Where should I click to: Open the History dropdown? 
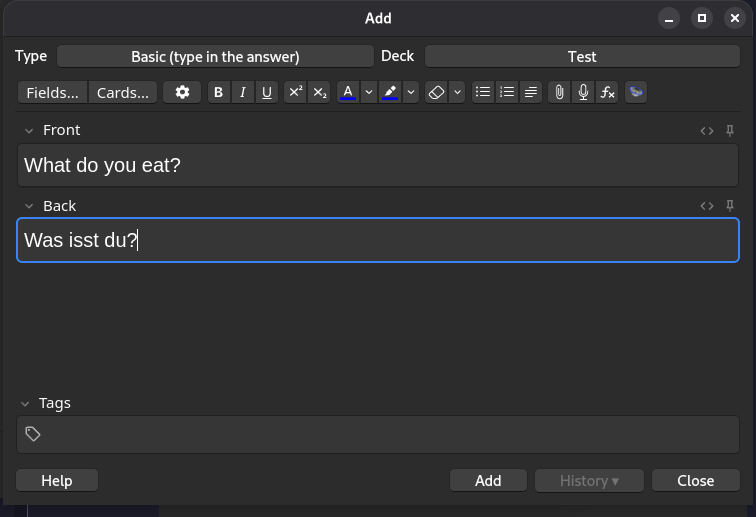tap(589, 480)
